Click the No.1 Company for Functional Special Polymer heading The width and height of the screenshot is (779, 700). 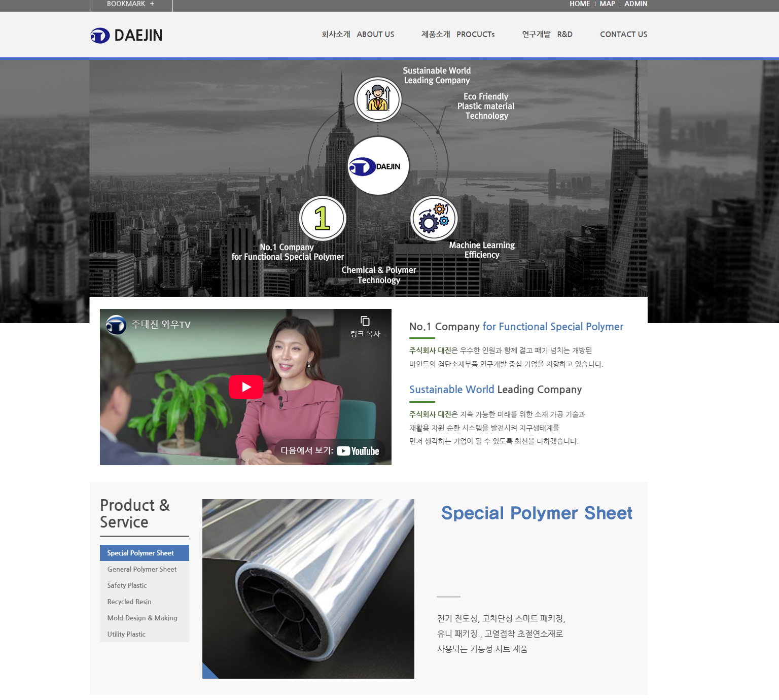pos(516,327)
